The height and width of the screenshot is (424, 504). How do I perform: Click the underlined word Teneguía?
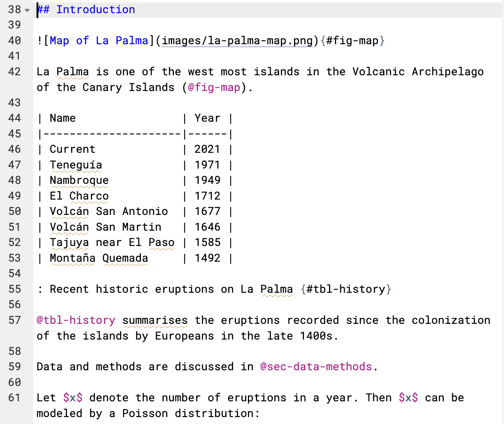76,165
